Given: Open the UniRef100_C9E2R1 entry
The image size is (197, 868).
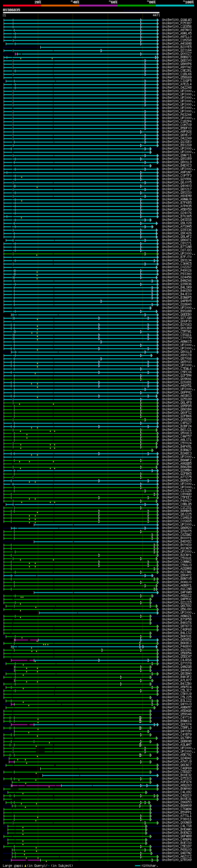Looking at the screenshot, I should [x=177, y=71].
